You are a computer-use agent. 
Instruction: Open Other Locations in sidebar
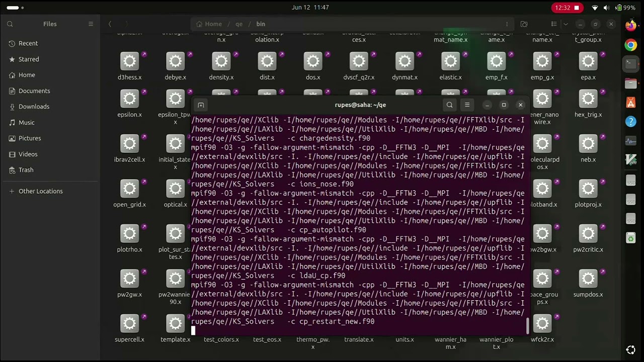50,191
